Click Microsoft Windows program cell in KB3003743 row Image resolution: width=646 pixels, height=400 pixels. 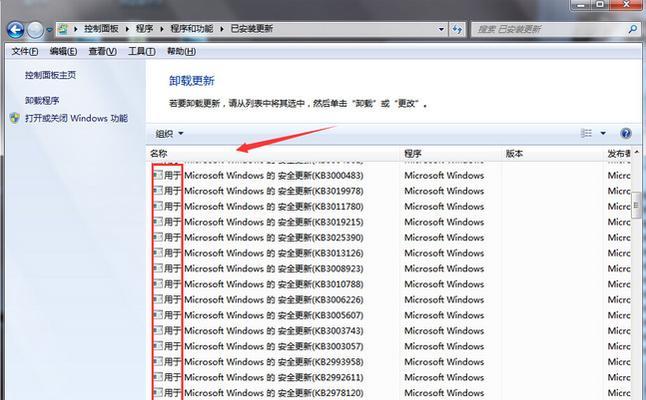pyautogui.click(x=444, y=331)
